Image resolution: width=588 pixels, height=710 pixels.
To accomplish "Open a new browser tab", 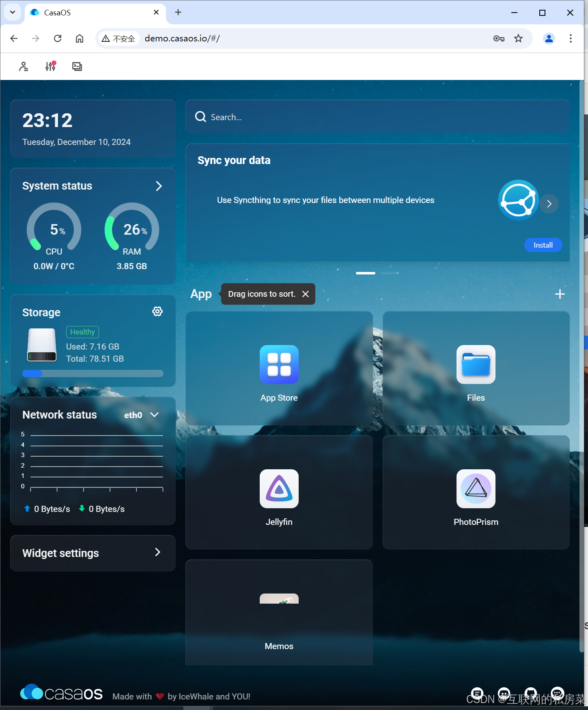I will [x=178, y=12].
